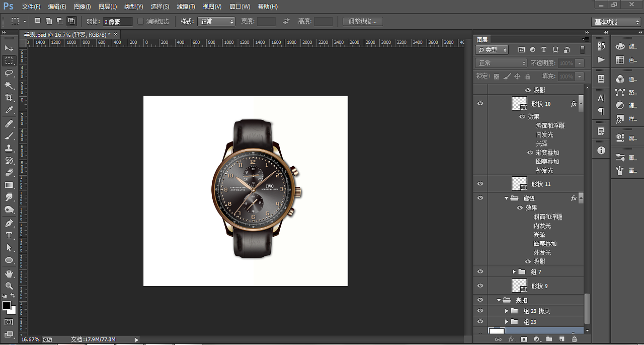Viewport: 644px width, 345px height.
Task: Hide the 组 23 拷贝 group
Action: pyautogui.click(x=480, y=311)
